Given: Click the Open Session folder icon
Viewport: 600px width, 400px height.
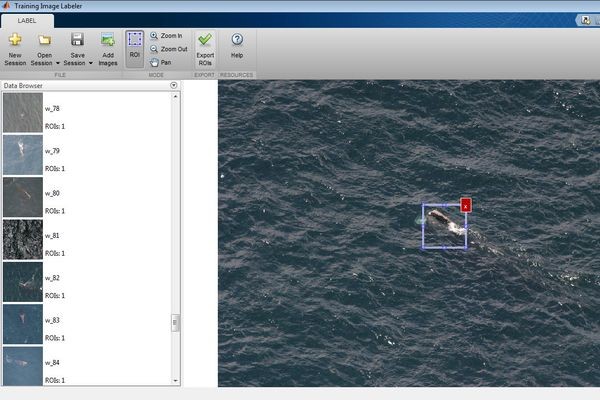Looking at the screenshot, I should (44, 40).
